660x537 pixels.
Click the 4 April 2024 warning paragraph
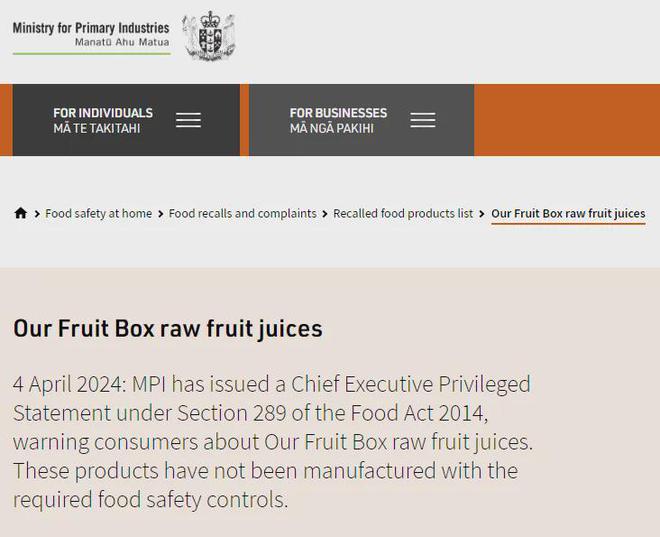(273, 442)
